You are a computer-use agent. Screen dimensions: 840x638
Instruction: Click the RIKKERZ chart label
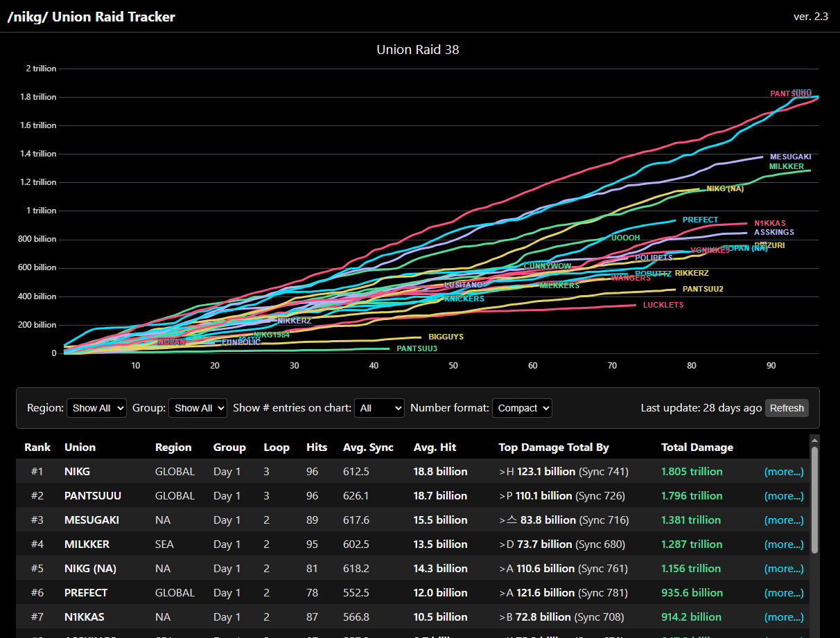coord(692,274)
